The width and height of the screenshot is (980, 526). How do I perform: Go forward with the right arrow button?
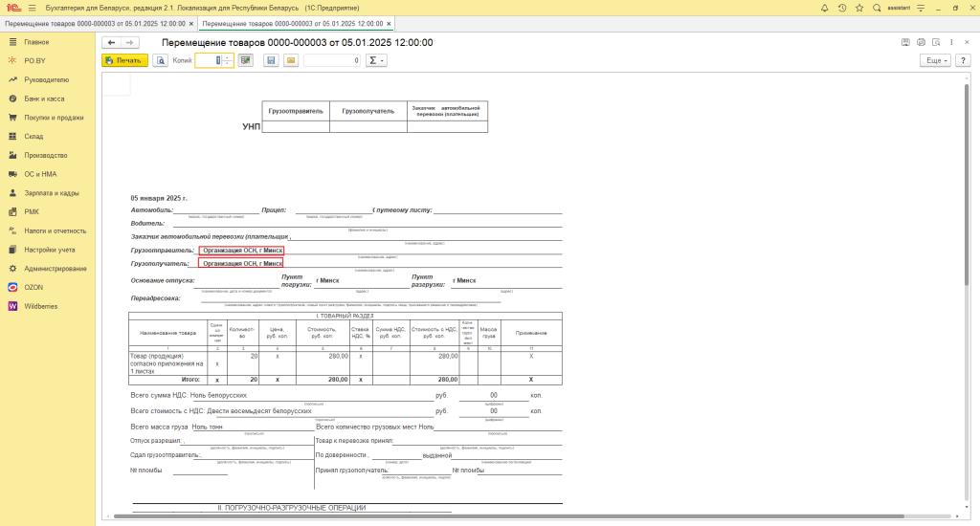pyautogui.click(x=129, y=42)
